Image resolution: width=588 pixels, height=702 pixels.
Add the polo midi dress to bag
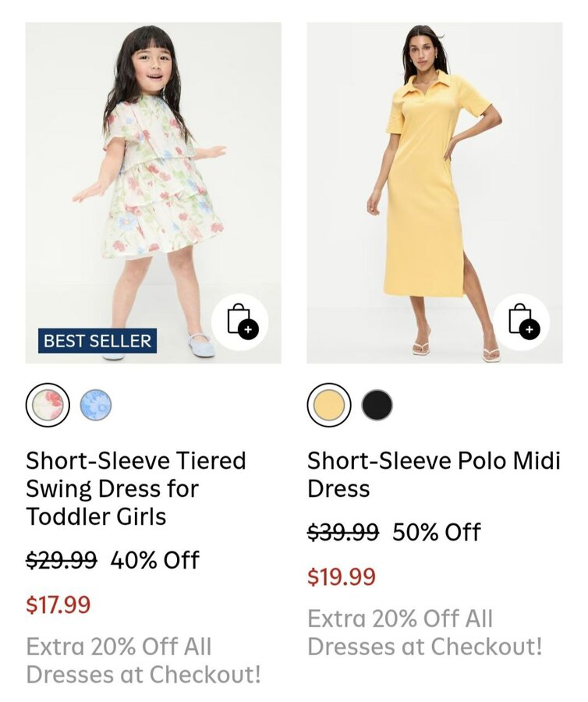(x=521, y=322)
